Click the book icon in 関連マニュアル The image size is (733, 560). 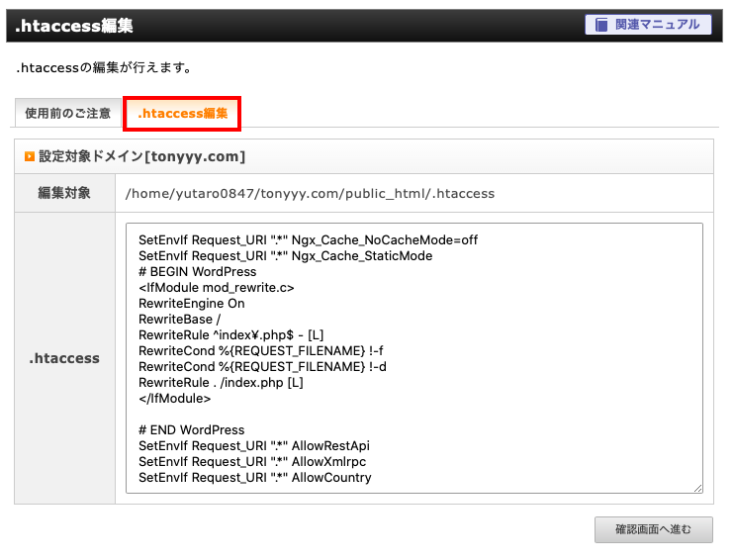pos(601,25)
